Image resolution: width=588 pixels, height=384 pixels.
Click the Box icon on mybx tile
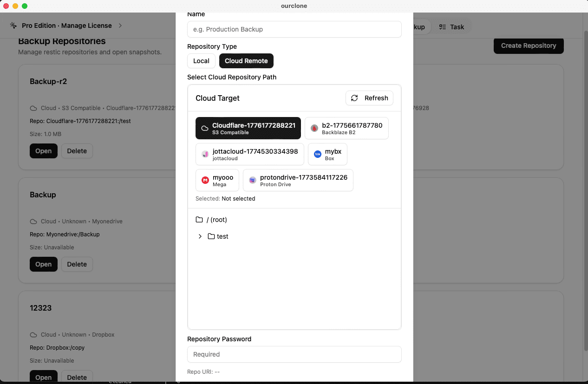pos(318,154)
